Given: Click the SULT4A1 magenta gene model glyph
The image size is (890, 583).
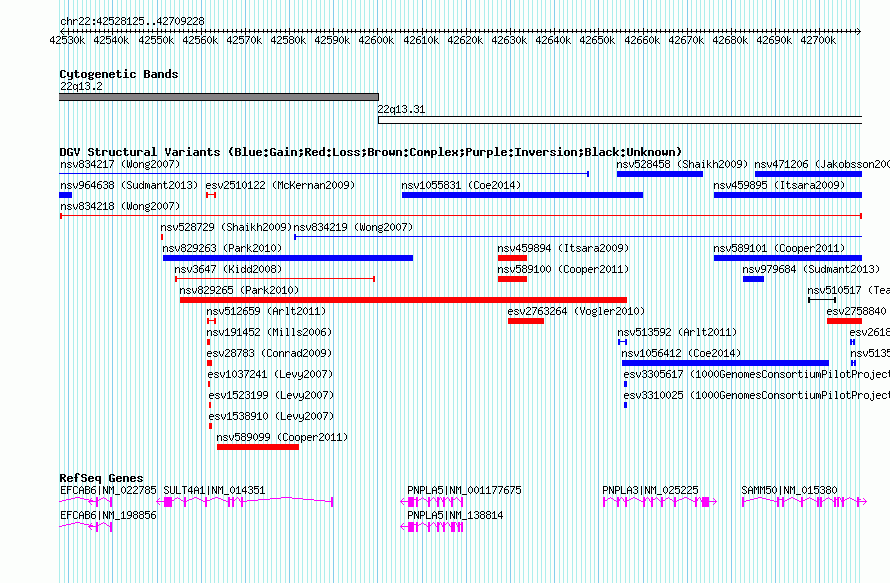Looking at the screenshot, I should (245, 502).
